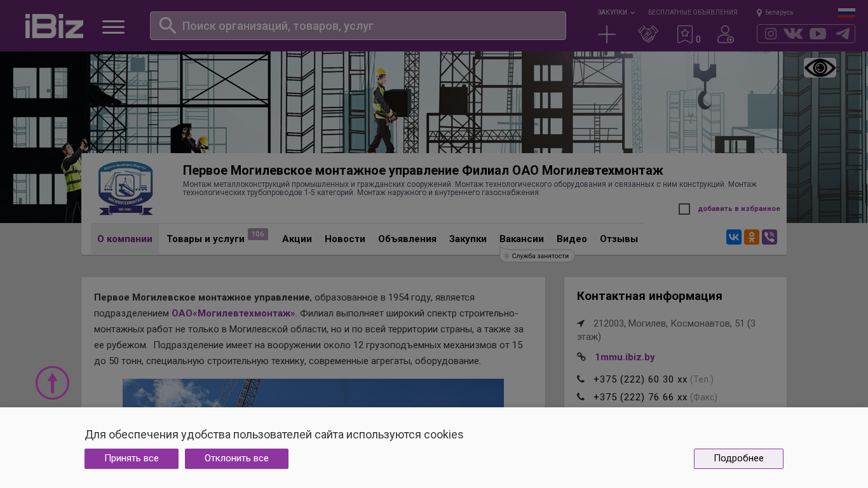Click the iBiz logo
Image resolution: width=868 pixels, height=488 pixels.
[54, 26]
